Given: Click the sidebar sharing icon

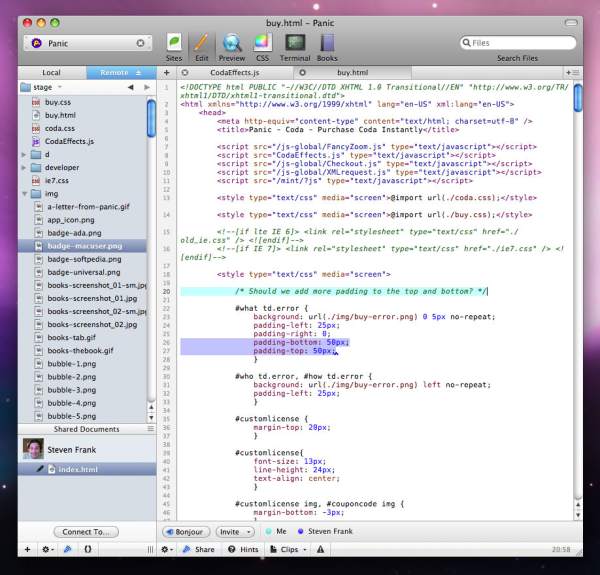Looking at the screenshot, I should tap(67, 550).
